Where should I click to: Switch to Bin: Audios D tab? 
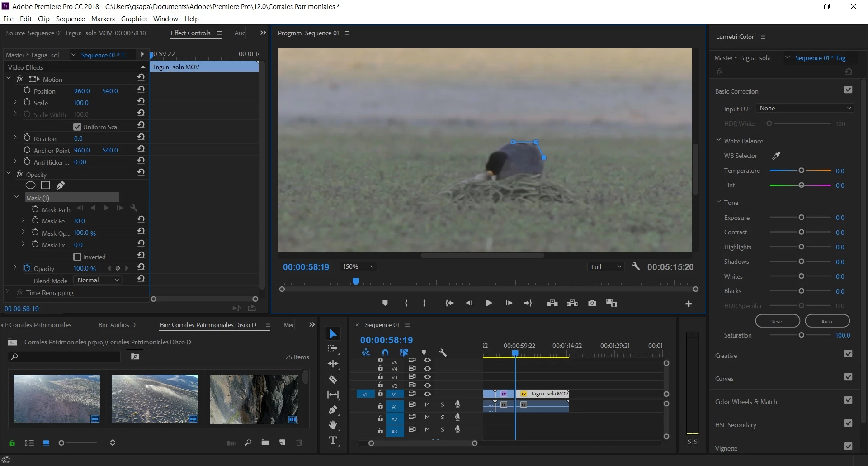[117, 325]
